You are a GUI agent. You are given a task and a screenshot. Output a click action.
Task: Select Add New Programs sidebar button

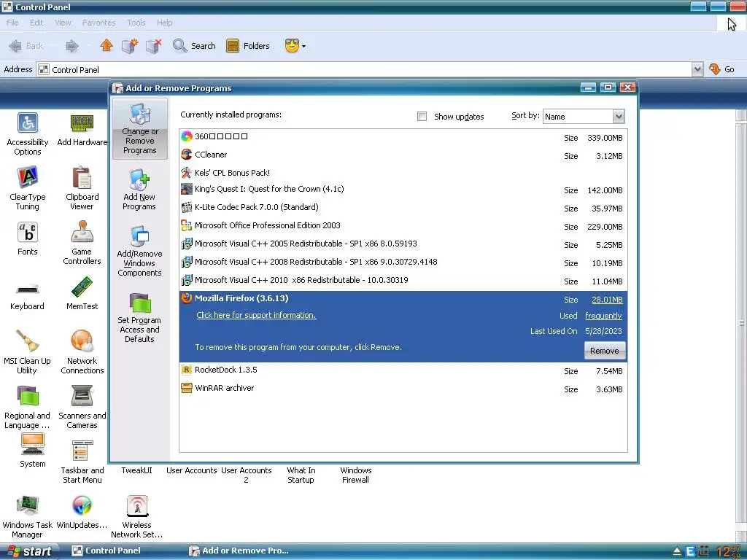point(139,190)
